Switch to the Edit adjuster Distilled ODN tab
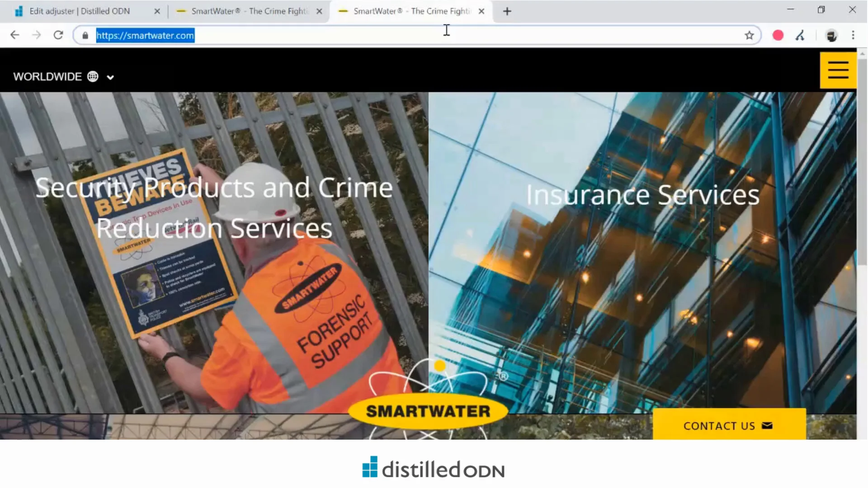Screen dimensions: 868x488 pos(79,11)
